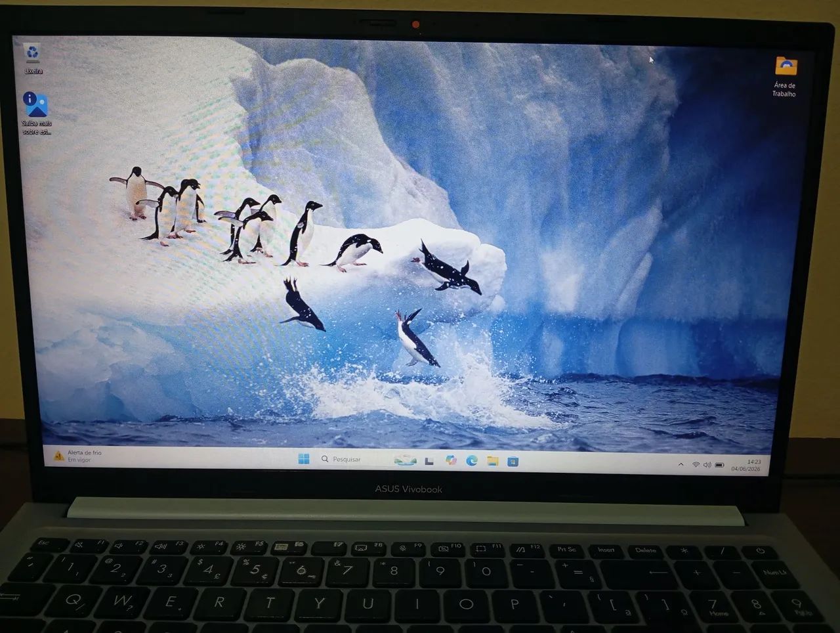Open the 'Alerta de frio' weather widget

click(x=77, y=456)
